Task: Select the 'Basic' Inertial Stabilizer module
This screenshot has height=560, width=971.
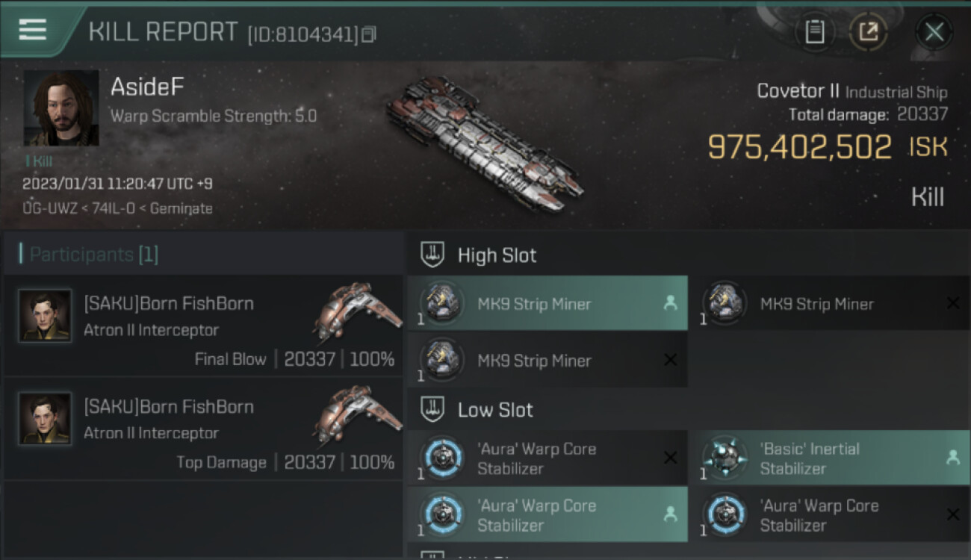Action: tap(830, 458)
